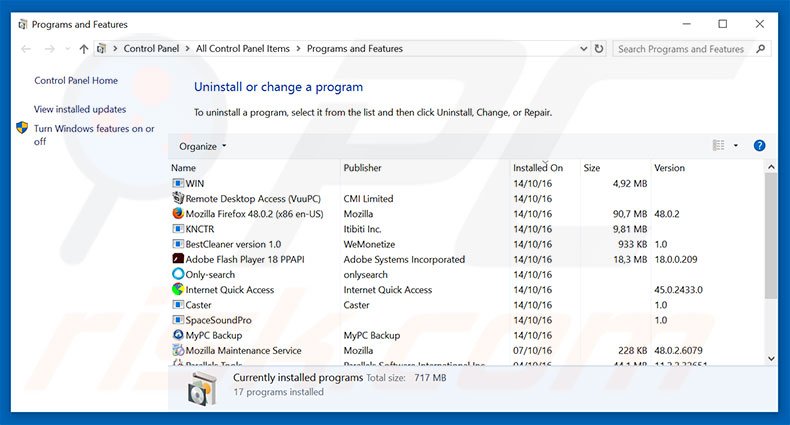The image size is (790, 425).
Task: Go to All Control Panel Items breadcrumb
Action: pyautogui.click(x=243, y=49)
